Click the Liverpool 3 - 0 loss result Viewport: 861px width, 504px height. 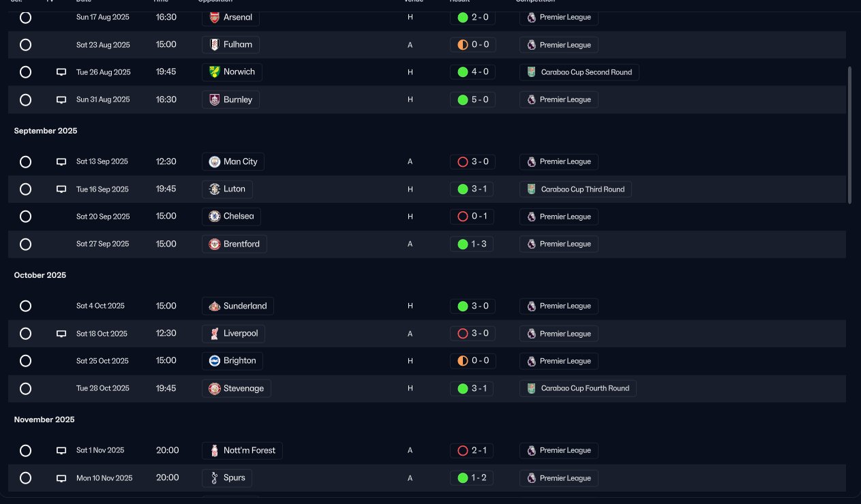(x=472, y=334)
